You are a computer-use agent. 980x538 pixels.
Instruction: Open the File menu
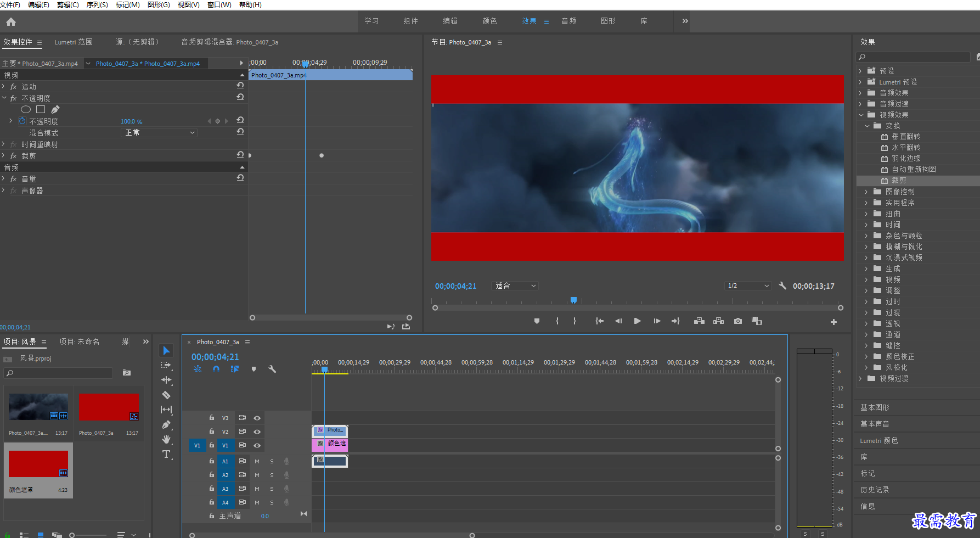pos(10,5)
